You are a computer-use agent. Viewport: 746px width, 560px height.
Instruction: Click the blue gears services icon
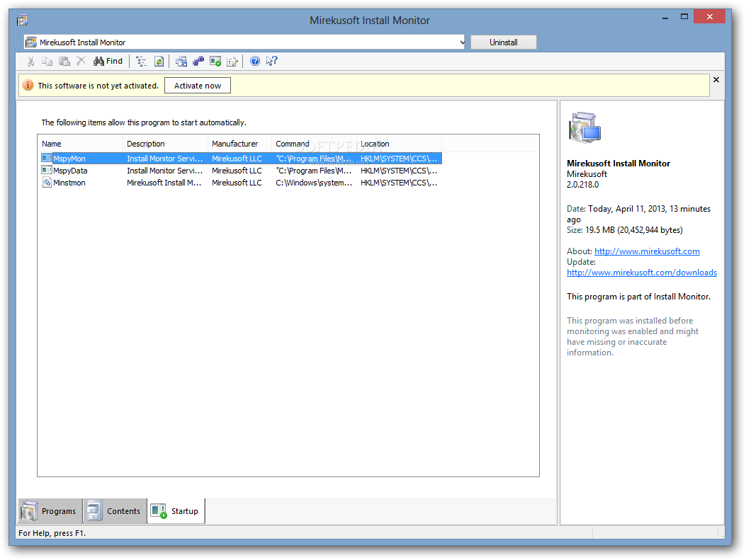pyautogui.click(x=198, y=62)
